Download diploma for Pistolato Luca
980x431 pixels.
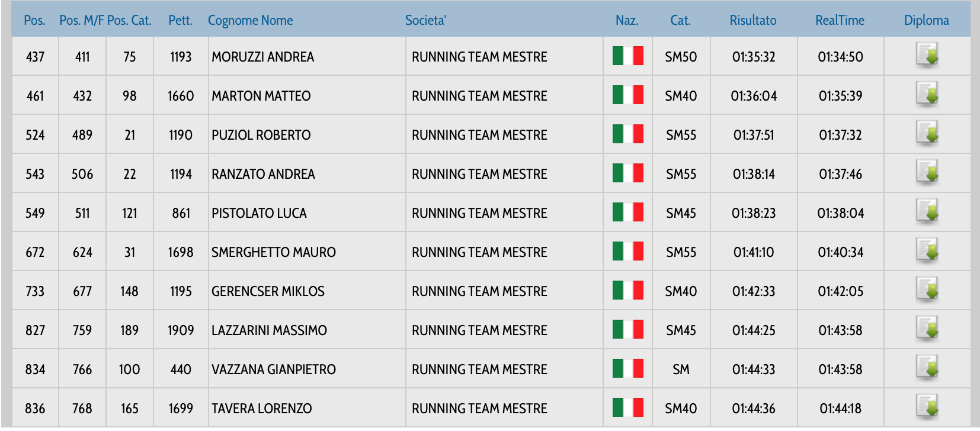coord(927,213)
